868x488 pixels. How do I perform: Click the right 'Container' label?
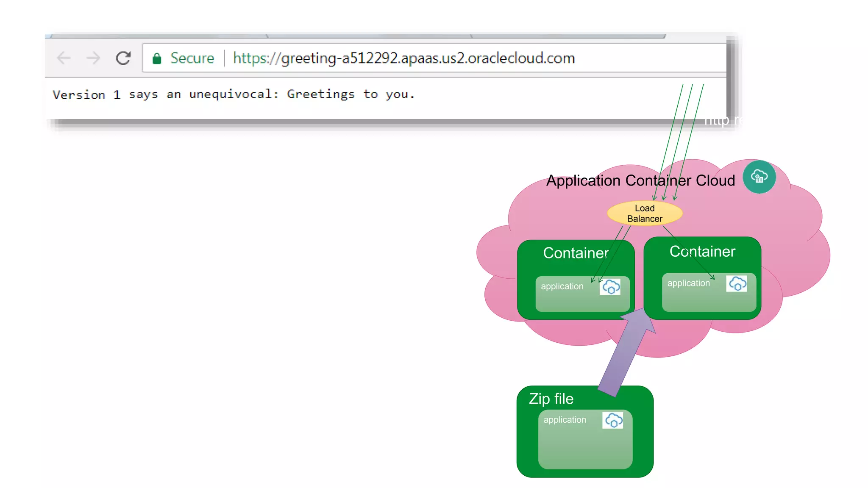(702, 251)
